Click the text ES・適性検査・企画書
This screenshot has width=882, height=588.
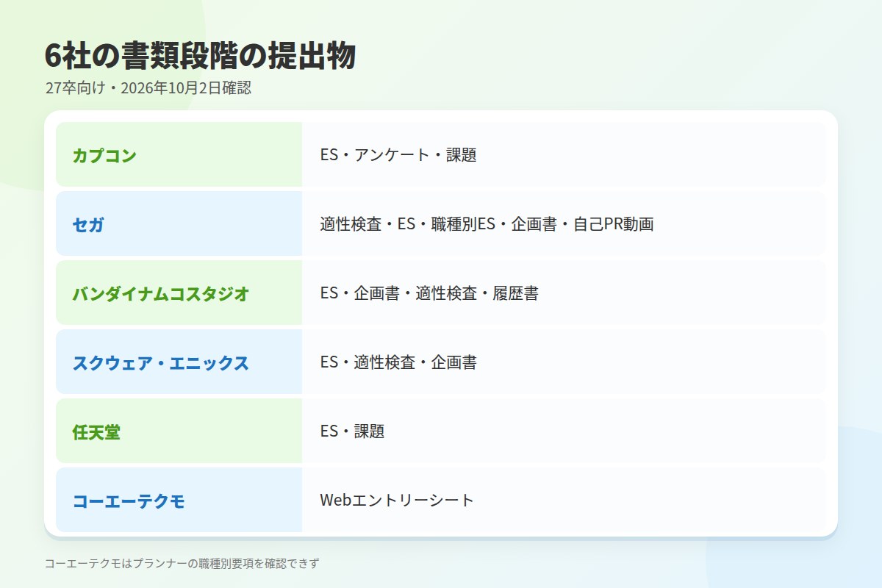point(398,362)
